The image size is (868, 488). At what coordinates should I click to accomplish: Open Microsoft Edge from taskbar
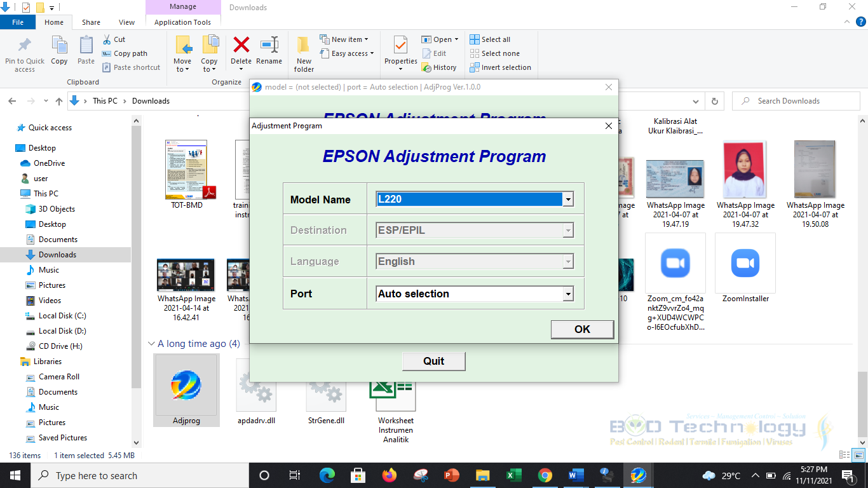[327, 475]
